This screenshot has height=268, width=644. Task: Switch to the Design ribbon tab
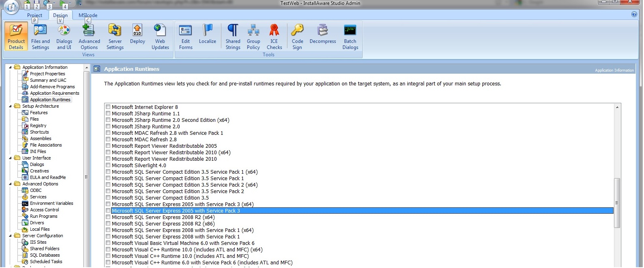coord(60,15)
